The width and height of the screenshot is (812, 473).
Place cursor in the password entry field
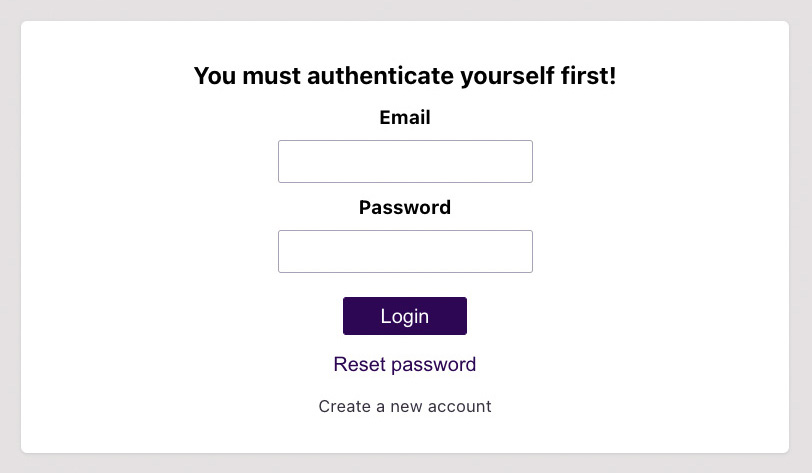click(405, 251)
